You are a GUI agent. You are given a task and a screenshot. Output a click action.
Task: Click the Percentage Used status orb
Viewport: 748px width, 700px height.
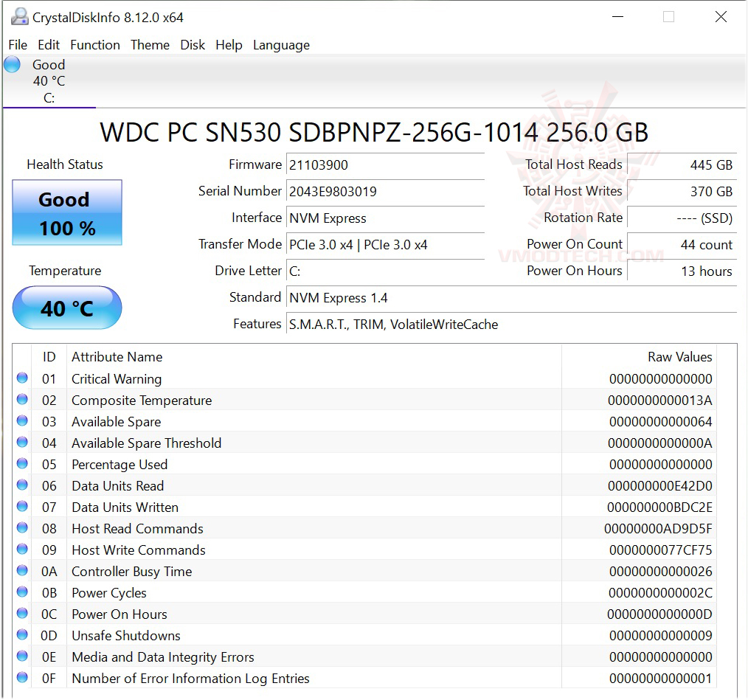(x=22, y=463)
